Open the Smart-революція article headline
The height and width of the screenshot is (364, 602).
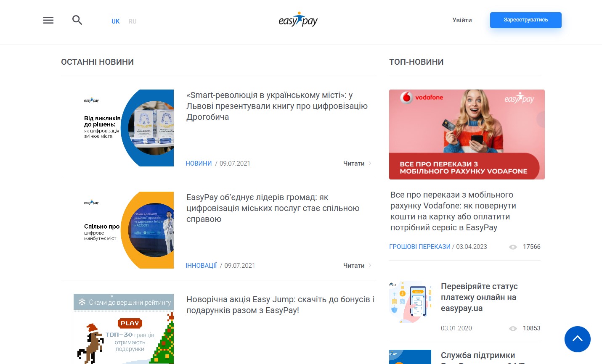[277, 106]
